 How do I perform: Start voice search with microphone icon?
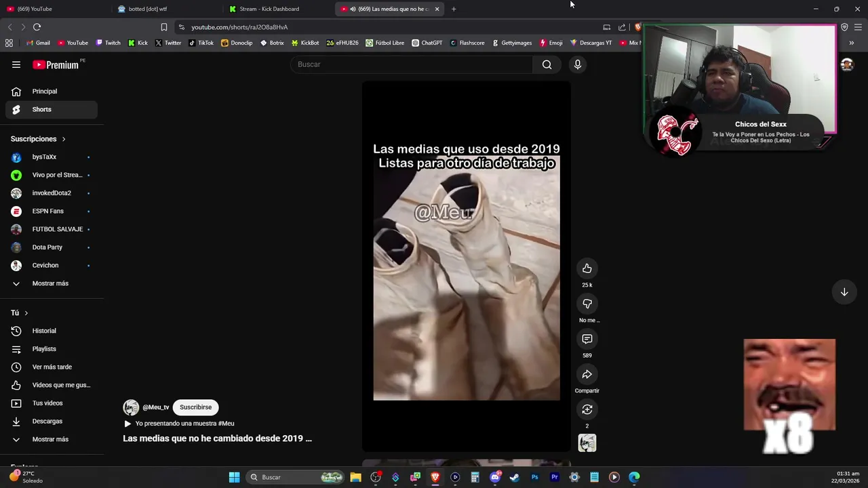point(578,64)
